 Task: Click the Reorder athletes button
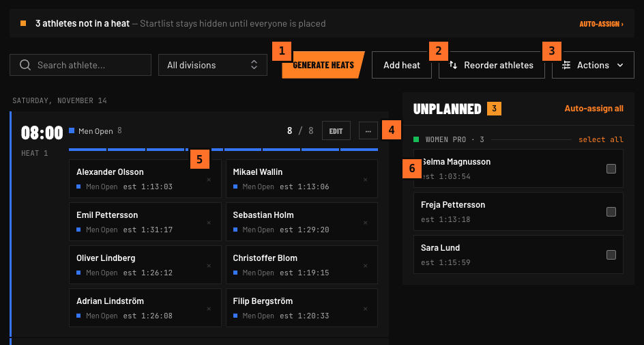[492, 65]
